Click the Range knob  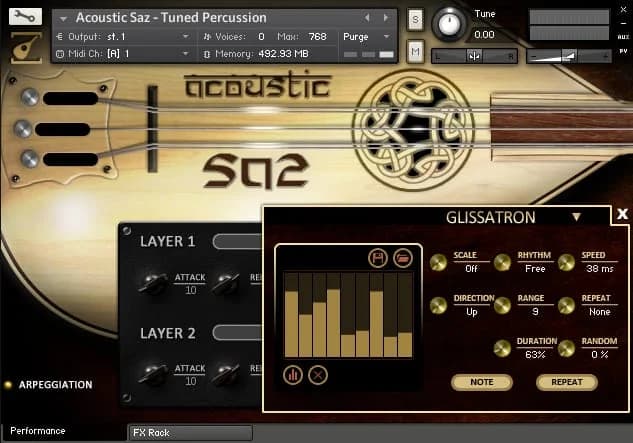tap(502, 306)
